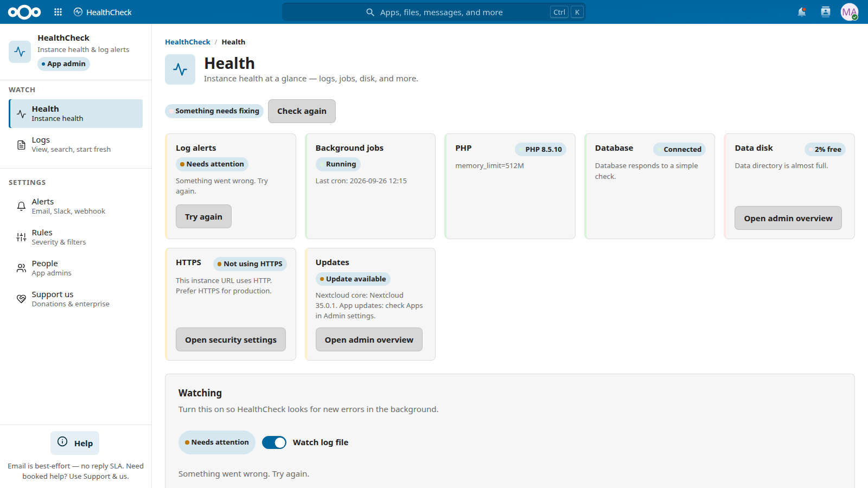Click the Health pulse icon in sidebar

[x=21, y=114]
